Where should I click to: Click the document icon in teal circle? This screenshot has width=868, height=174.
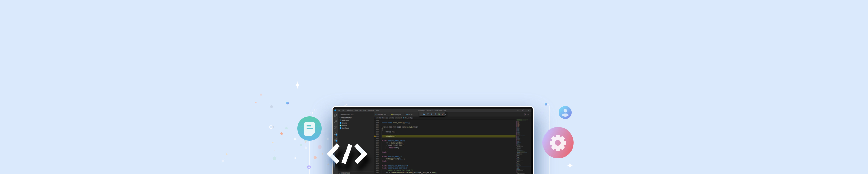(310, 129)
